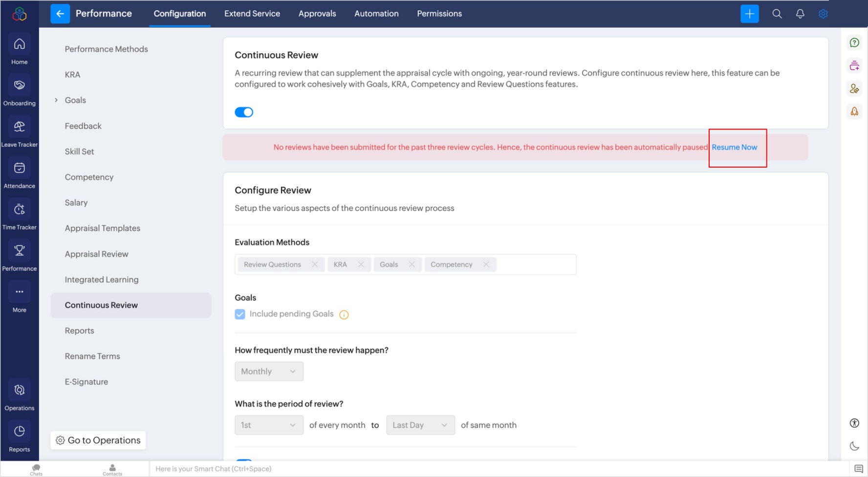Open the search magnifier icon
Screen dimensions: 868x477
[x=777, y=14]
